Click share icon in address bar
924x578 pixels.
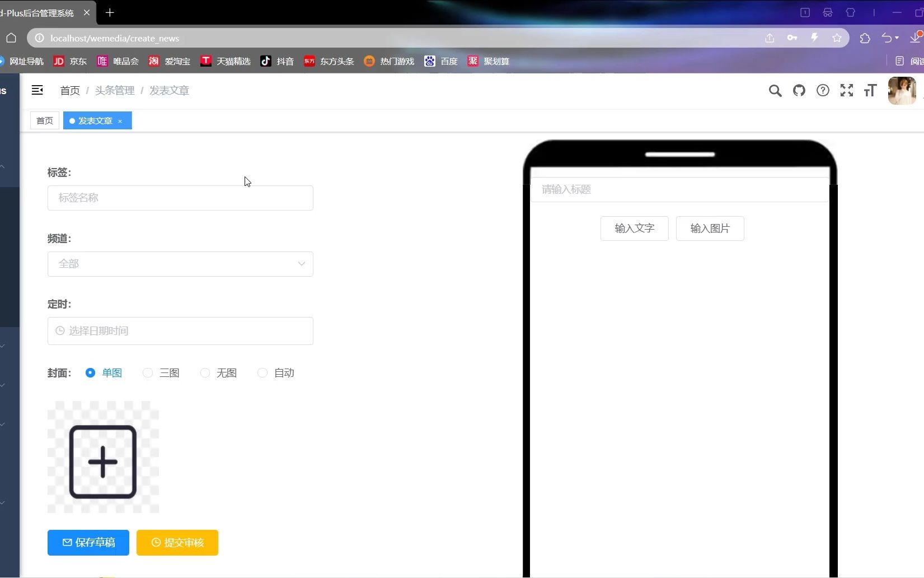770,38
